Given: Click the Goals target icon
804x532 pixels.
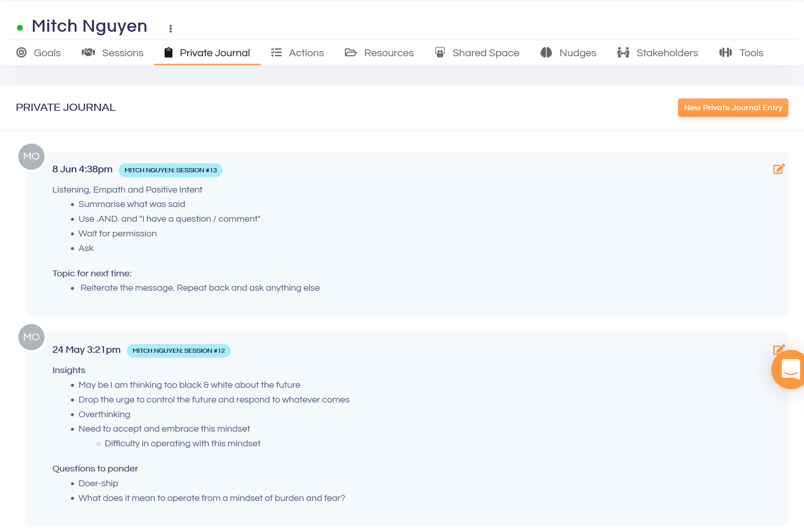Looking at the screenshot, I should point(21,53).
